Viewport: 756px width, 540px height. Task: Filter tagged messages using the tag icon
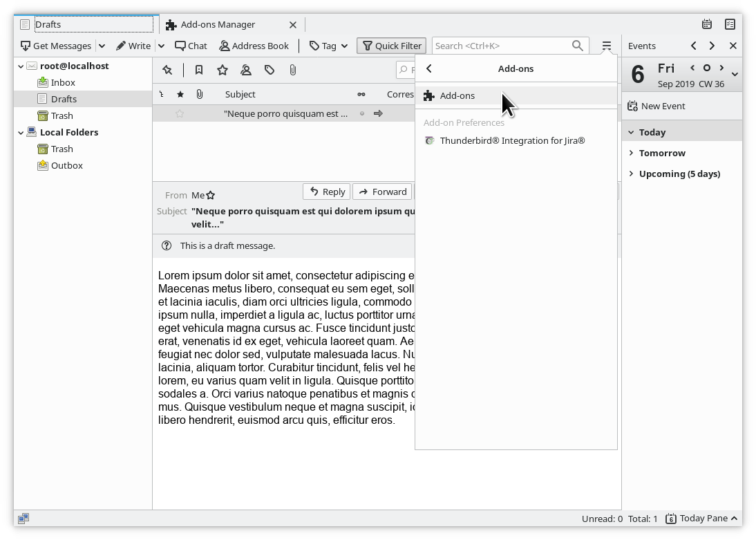pos(270,70)
